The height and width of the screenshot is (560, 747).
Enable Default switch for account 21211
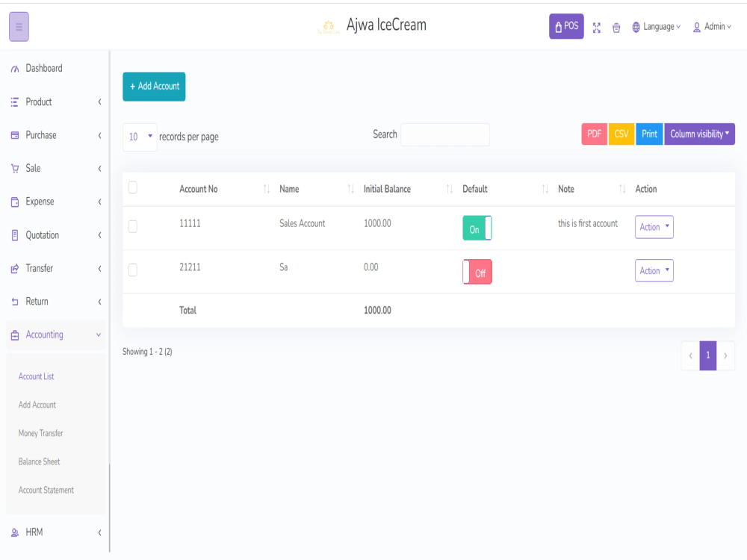coord(477,271)
